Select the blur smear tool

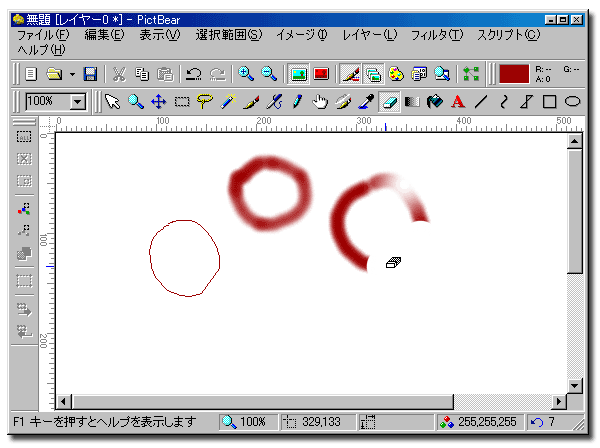(343, 102)
